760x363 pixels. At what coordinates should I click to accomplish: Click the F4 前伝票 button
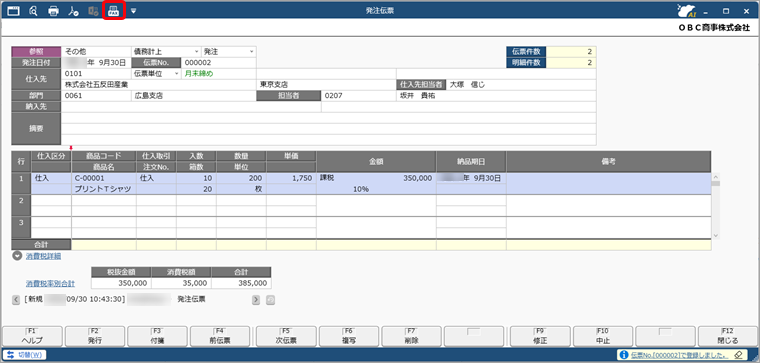(x=221, y=335)
